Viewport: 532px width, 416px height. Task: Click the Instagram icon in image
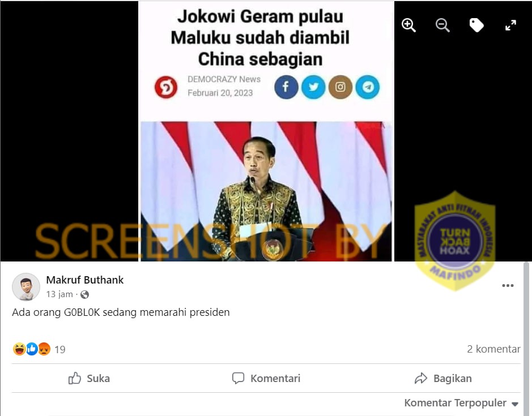pos(341,87)
